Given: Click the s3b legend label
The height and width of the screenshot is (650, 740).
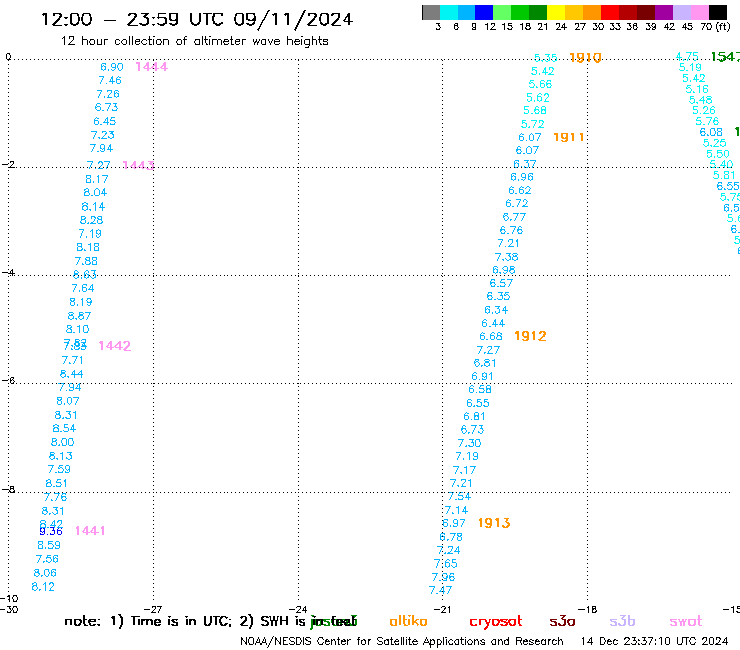Looking at the screenshot, I should pyautogui.click(x=622, y=621).
